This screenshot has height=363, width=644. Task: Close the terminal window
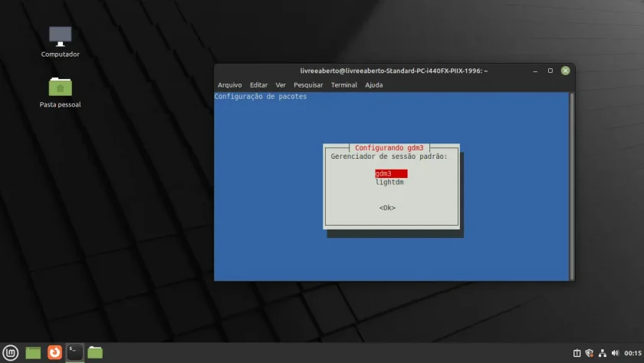566,71
